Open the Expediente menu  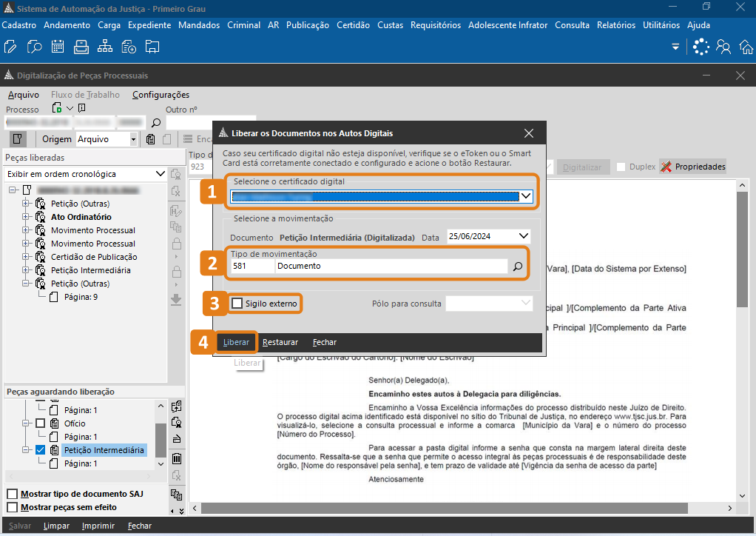149,25
